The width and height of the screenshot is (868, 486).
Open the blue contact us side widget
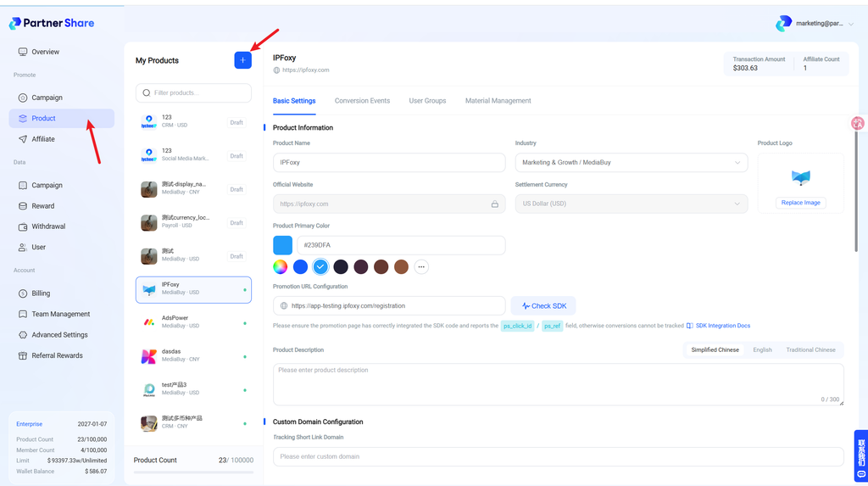pyautogui.click(x=861, y=456)
